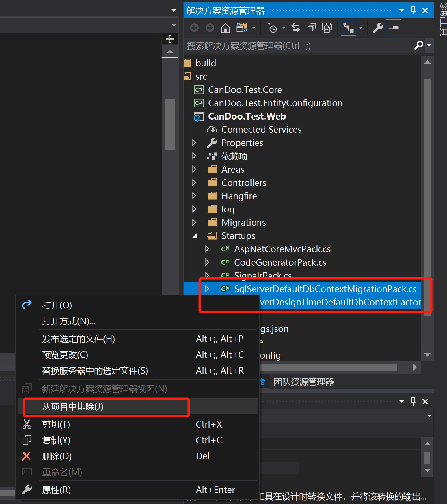The image size is (447, 504).
Task: Collapse all items in Solution Explorer
Action: (x=311, y=28)
